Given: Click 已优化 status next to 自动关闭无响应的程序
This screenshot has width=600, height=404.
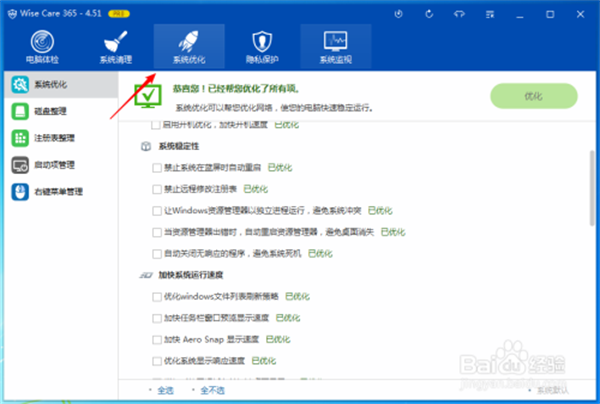Looking at the screenshot, I should (x=320, y=254).
